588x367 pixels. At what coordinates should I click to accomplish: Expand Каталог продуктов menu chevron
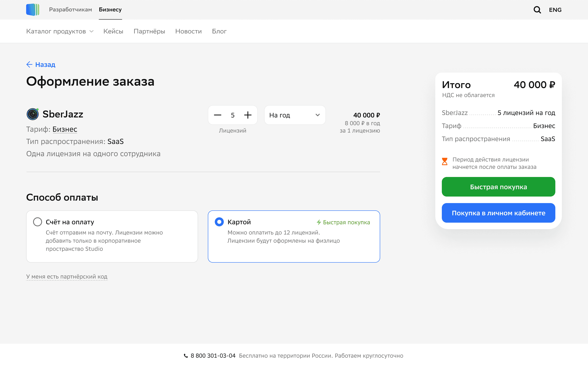click(x=92, y=31)
